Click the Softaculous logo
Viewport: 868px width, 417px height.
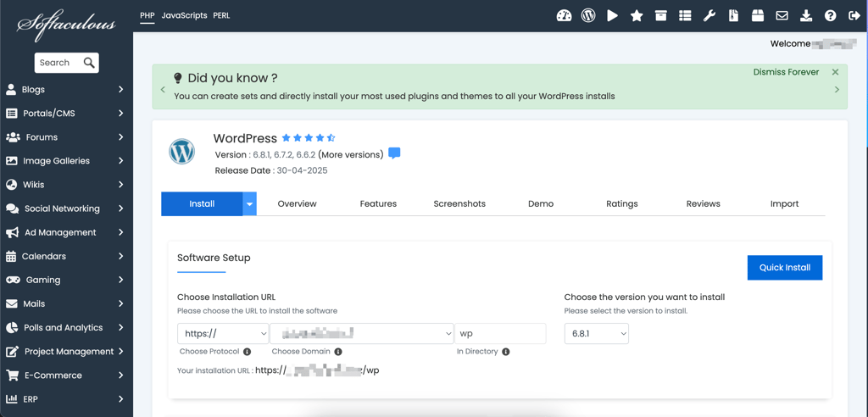(x=66, y=25)
